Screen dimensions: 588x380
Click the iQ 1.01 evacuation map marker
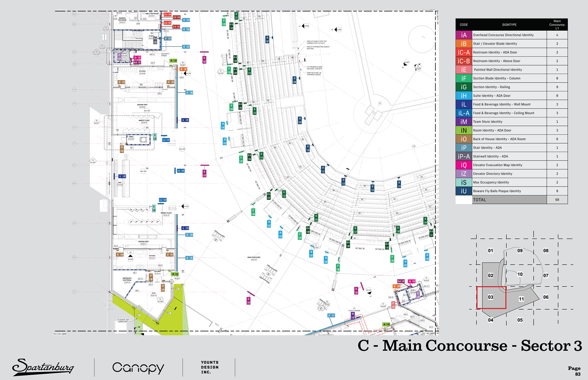137,58
